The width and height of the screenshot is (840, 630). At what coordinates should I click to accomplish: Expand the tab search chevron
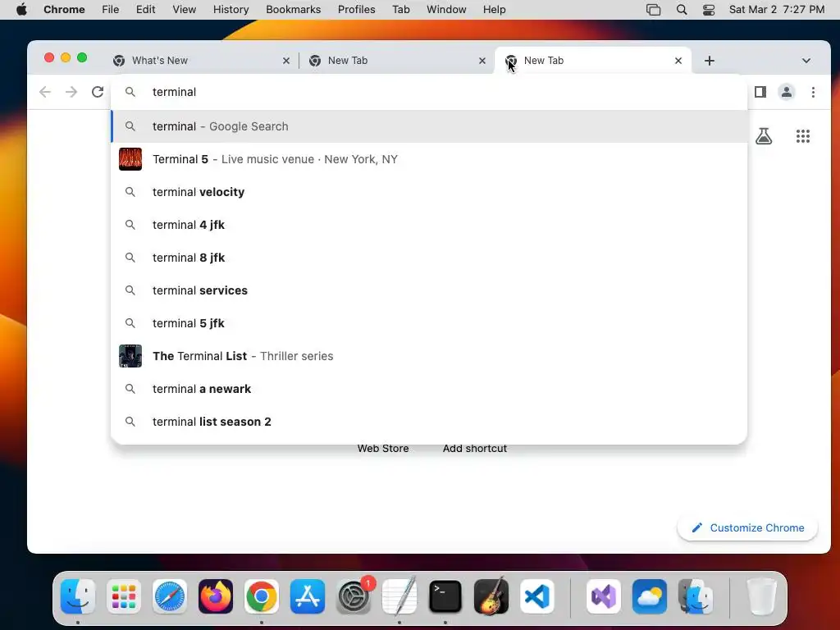point(806,61)
